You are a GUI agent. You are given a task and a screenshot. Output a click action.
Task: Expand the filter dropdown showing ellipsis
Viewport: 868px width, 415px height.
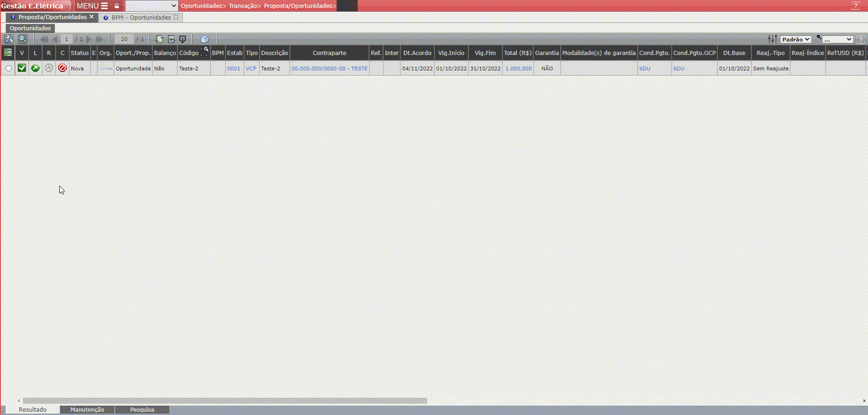837,40
